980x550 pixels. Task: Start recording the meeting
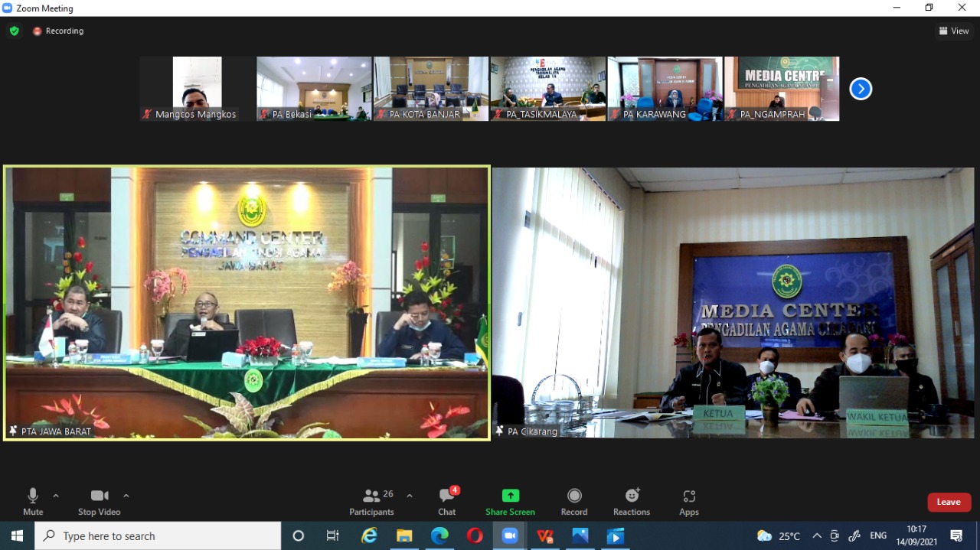pyautogui.click(x=574, y=502)
